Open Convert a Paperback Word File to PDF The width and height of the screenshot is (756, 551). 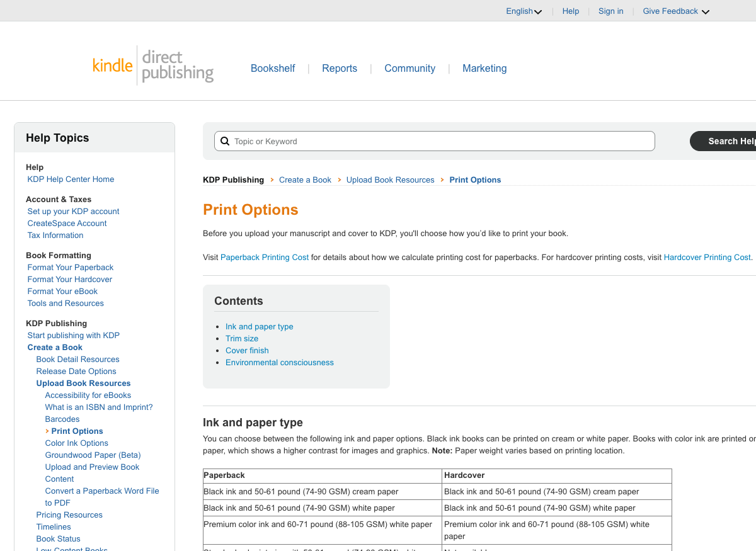click(102, 497)
